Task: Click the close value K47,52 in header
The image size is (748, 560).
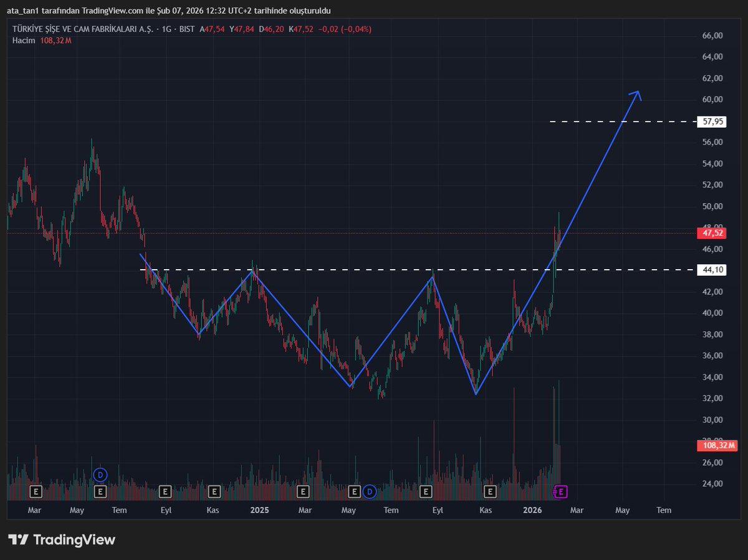Action: (302, 29)
